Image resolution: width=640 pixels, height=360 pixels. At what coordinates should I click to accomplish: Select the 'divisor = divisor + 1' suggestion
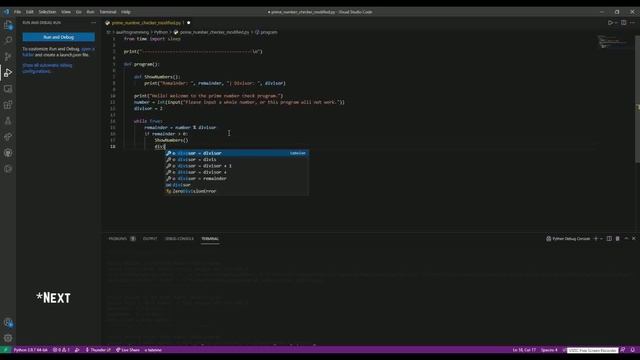point(237,166)
